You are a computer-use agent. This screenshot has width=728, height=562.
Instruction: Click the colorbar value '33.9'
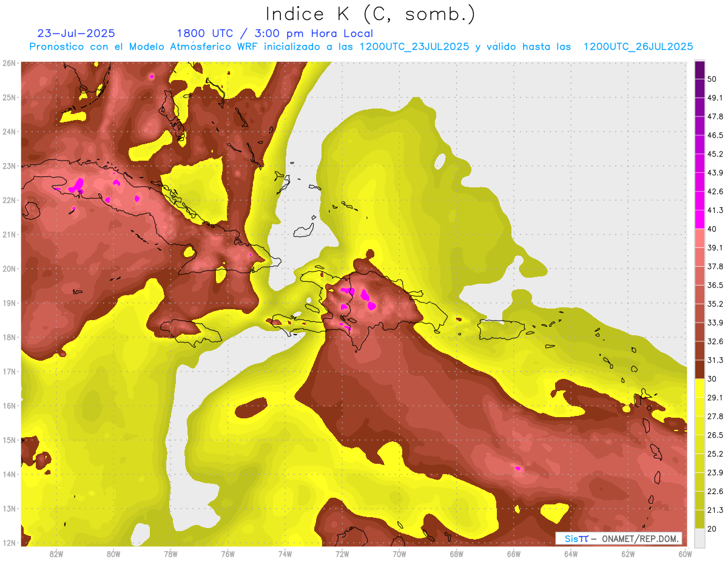715,323
